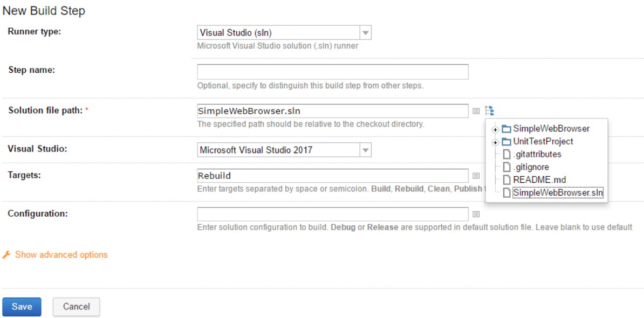Open the checkout directory file tree icon
This screenshot has height=318, width=644.
click(489, 111)
